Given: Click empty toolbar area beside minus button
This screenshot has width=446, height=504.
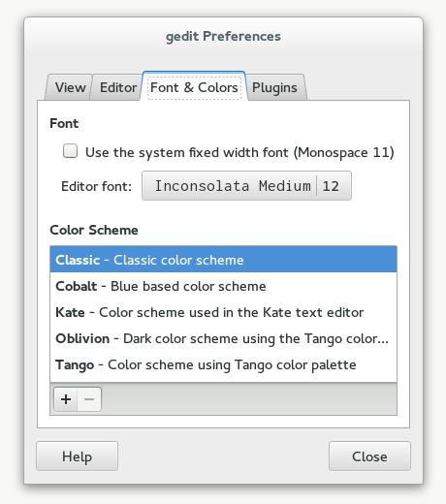Looking at the screenshot, I should pos(249,399).
